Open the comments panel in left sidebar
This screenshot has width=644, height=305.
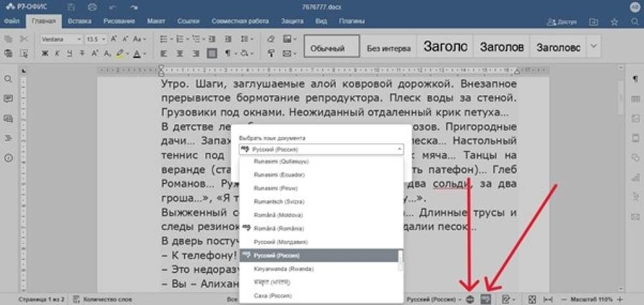(x=8, y=99)
